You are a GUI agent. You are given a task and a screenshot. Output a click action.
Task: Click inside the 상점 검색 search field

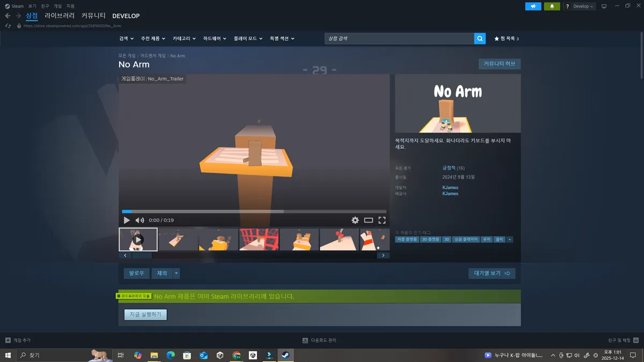399,39
